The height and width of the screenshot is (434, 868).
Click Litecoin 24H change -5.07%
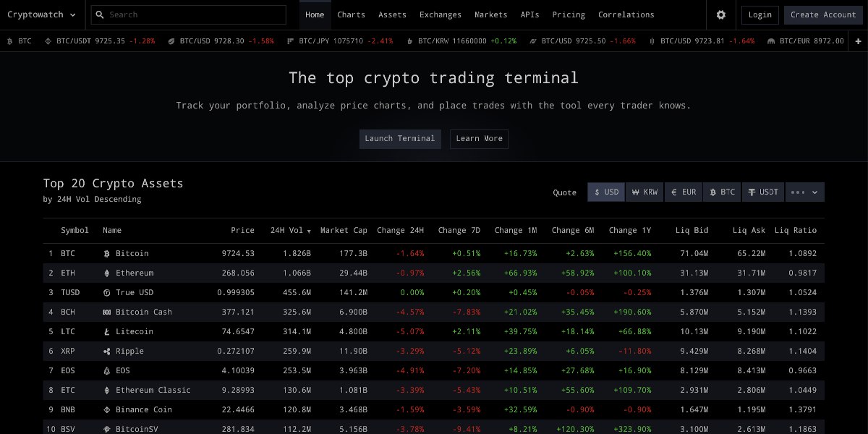(x=409, y=331)
